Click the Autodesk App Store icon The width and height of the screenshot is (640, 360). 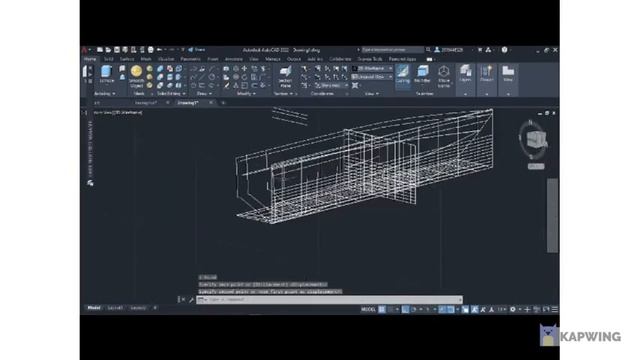click(480, 50)
